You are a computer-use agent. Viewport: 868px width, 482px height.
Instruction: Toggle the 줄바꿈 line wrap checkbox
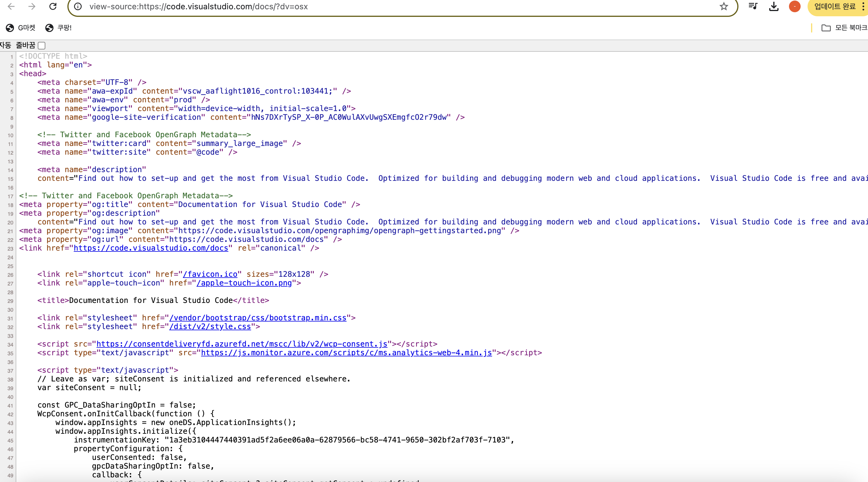42,45
